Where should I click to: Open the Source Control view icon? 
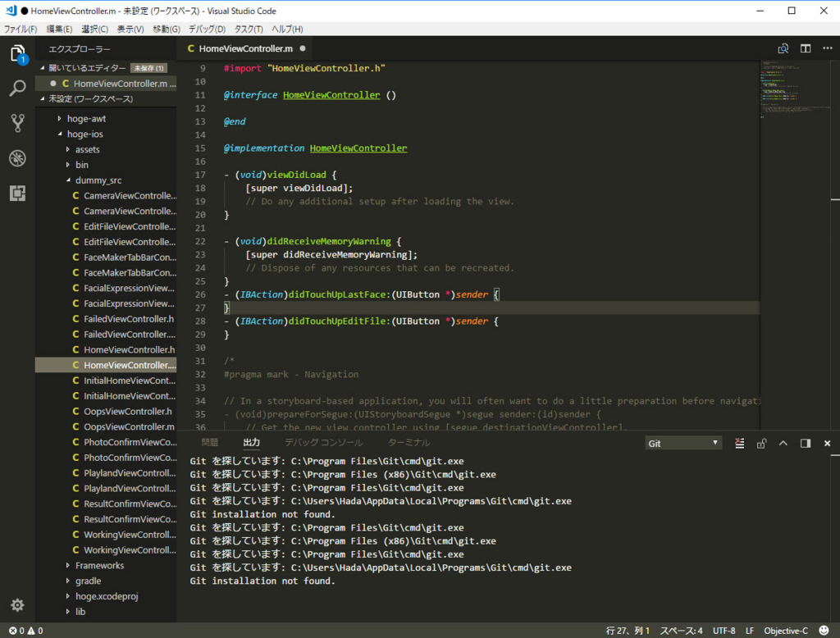(18, 123)
